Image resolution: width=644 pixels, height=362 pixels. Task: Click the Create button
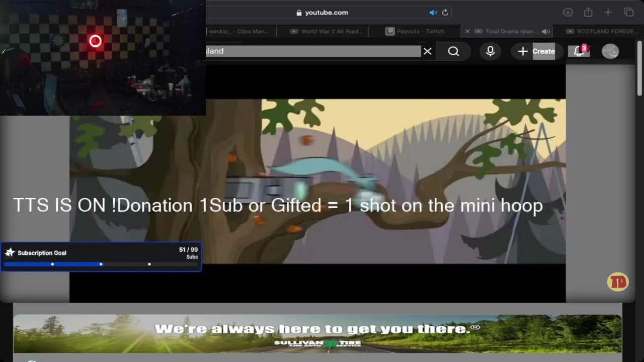click(536, 51)
